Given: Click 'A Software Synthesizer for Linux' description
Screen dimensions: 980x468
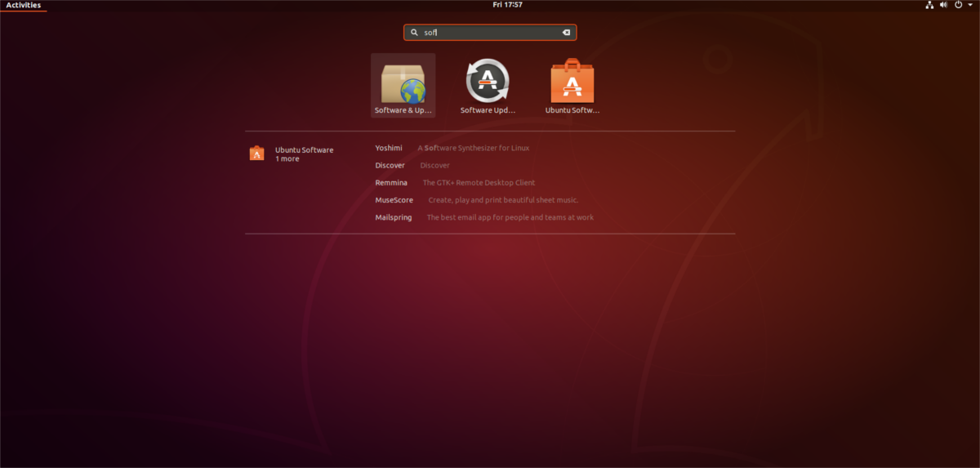Looking at the screenshot, I should click(x=474, y=148).
